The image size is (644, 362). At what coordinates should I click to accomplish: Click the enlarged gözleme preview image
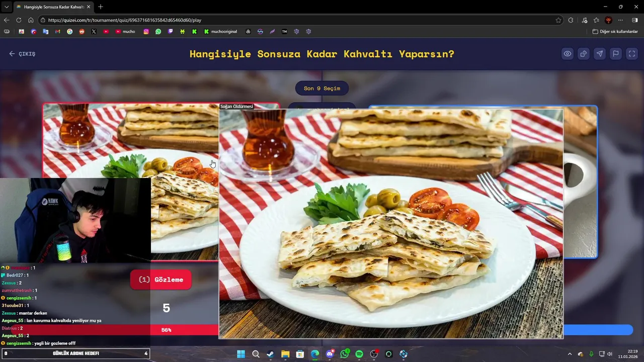pyautogui.click(x=391, y=224)
